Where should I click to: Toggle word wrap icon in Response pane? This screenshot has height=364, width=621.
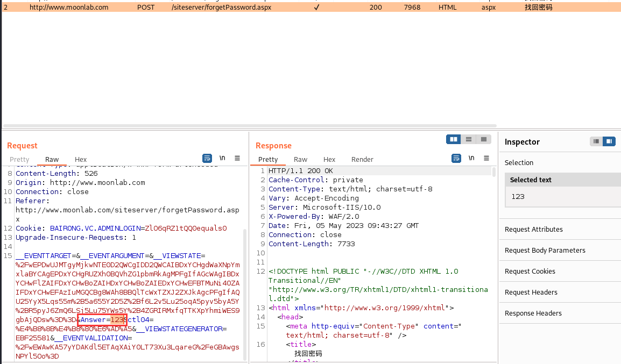[456, 158]
